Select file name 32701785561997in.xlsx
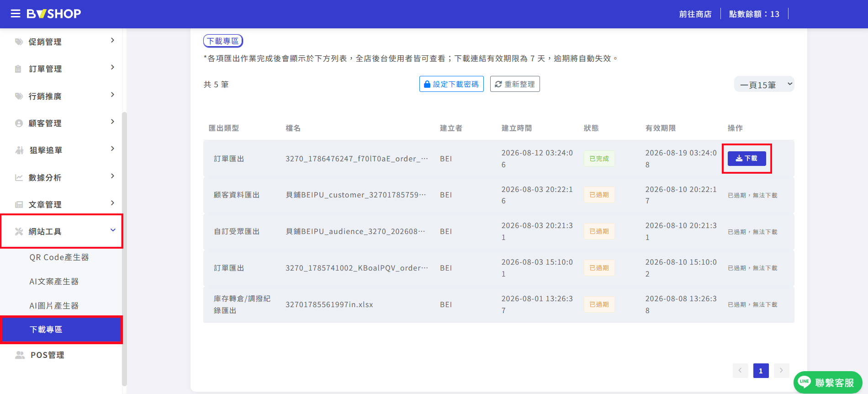Image resolution: width=868 pixels, height=394 pixels. [x=329, y=304]
